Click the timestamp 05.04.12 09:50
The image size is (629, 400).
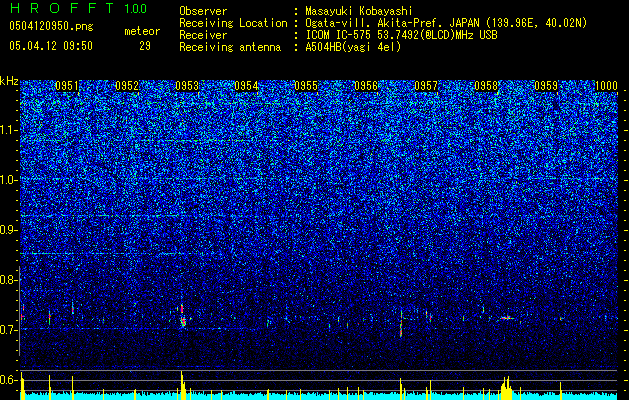pos(51,46)
